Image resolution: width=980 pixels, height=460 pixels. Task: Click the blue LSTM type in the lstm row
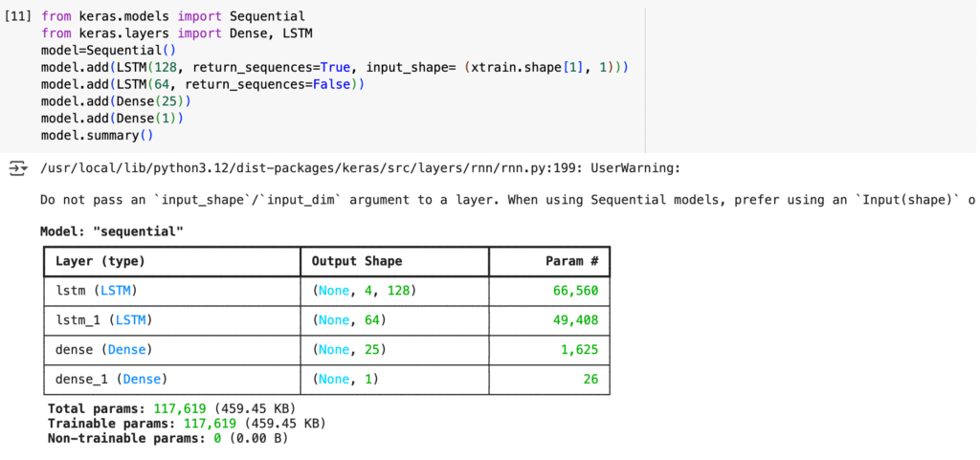coord(116,290)
